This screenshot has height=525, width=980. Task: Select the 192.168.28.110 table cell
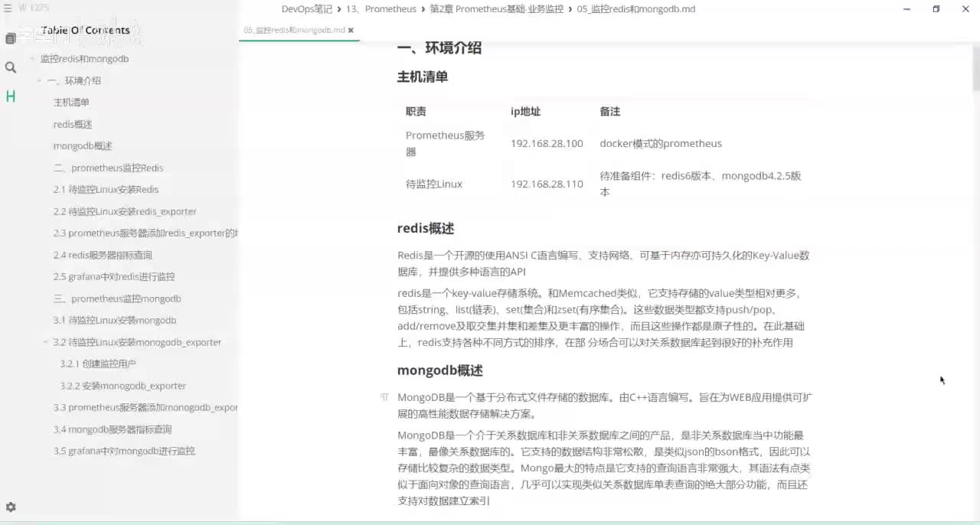click(547, 184)
